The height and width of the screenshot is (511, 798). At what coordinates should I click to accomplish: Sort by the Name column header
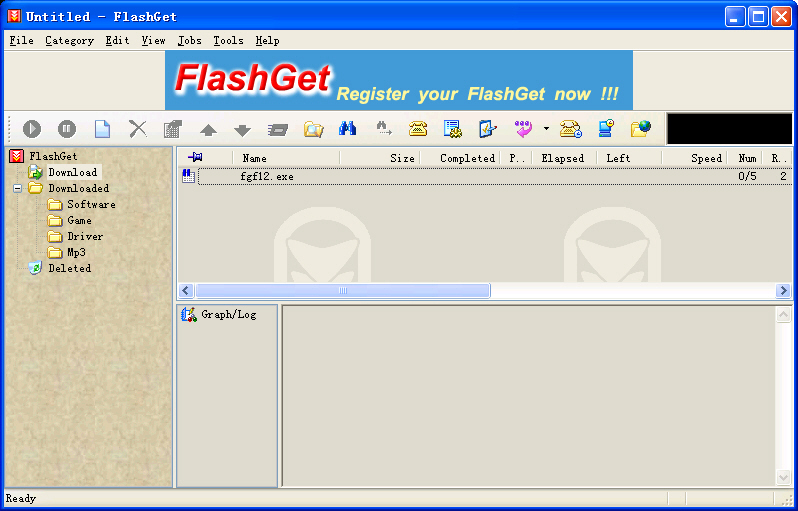tap(286, 158)
